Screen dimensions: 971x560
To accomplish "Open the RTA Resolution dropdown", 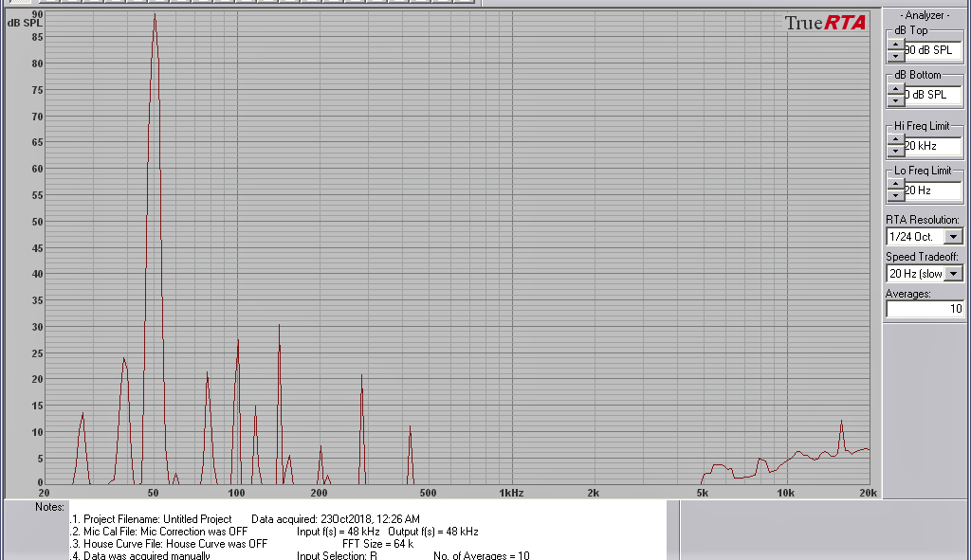I will 954,236.
